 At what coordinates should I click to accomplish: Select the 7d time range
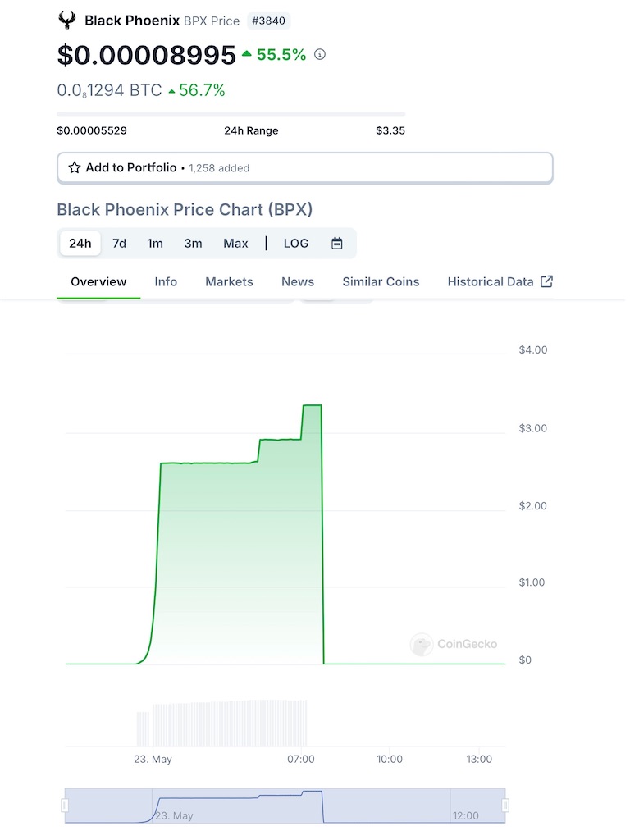pos(120,244)
